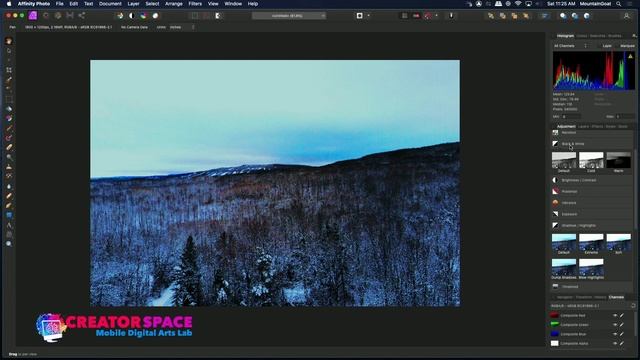Image resolution: width=640 pixels, height=360 pixels.
Task: Toggle the Marquee option in the Histogram panel
Action: (627, 46)
